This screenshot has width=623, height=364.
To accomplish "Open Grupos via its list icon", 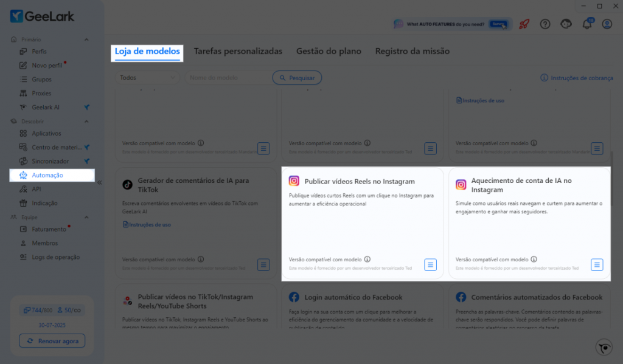I will pyautogui.click(x=24, y=80).
